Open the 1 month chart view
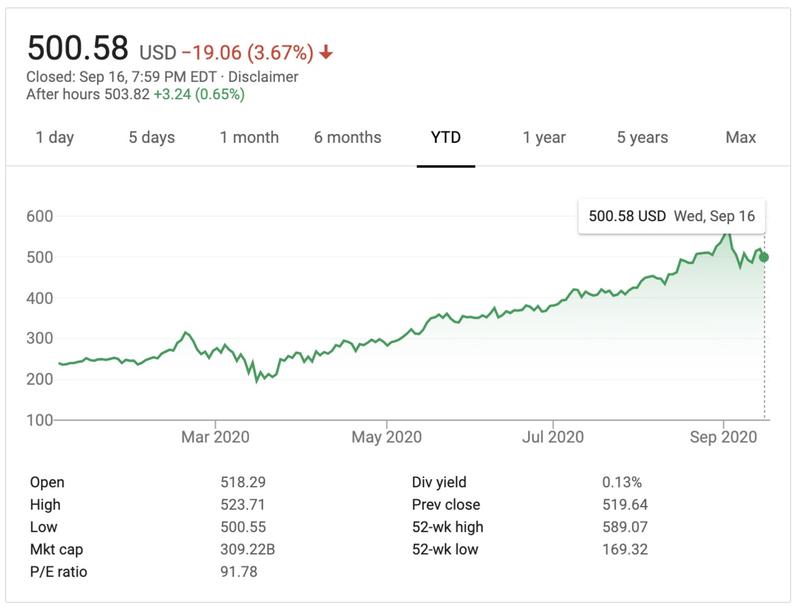 249,138
